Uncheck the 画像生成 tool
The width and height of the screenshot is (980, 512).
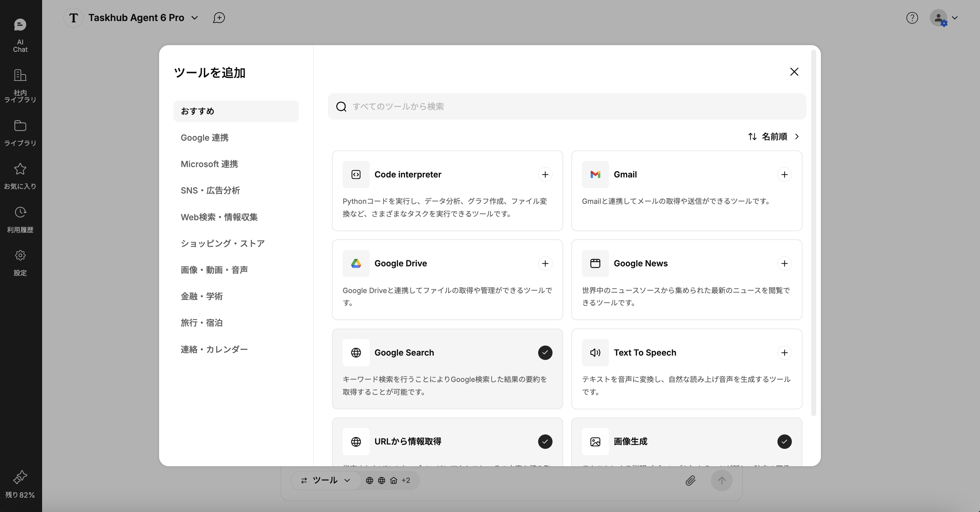[x=784, y=441]
